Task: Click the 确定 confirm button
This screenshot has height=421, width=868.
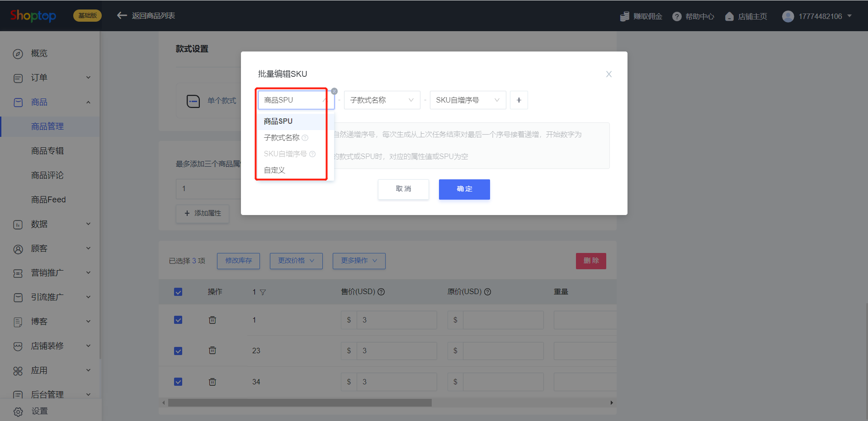Action: (464, 189)
